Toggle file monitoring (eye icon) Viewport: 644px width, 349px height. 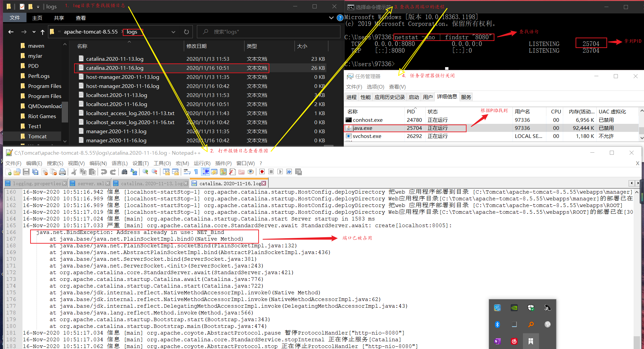(251, 172)
